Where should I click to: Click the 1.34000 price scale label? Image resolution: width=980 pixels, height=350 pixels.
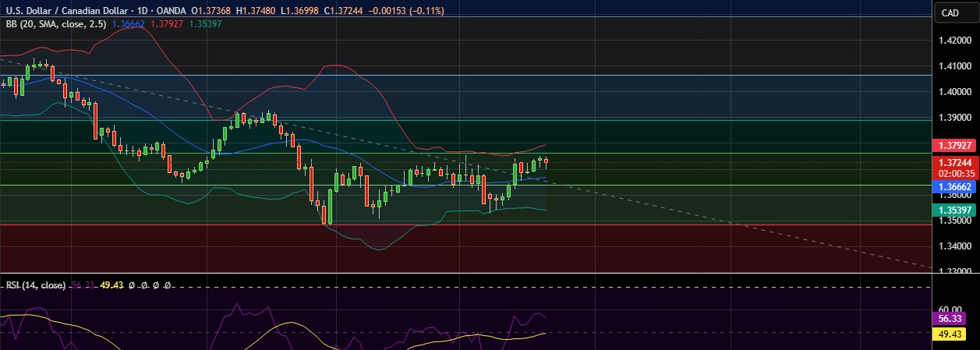click(956, 246)
